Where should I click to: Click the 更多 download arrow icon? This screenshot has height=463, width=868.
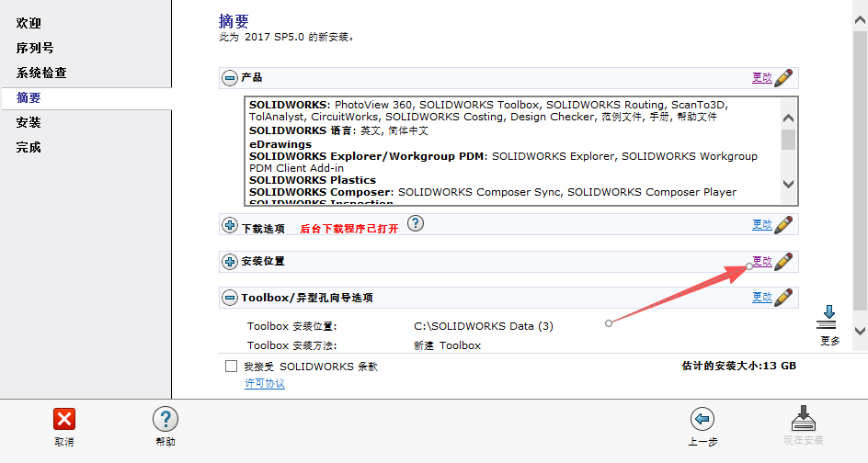[828, 318]
